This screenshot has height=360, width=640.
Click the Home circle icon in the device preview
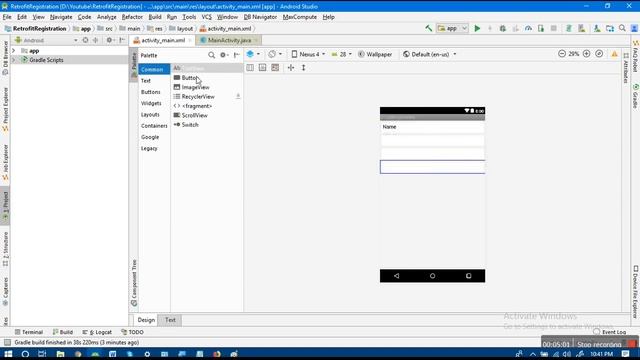pyautogui.click(x=432, y=276)
